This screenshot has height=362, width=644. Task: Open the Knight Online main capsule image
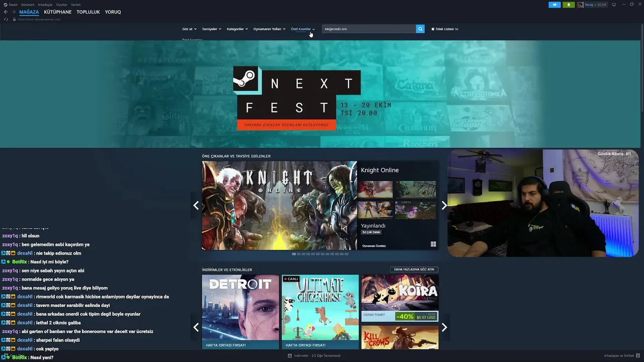279,205
